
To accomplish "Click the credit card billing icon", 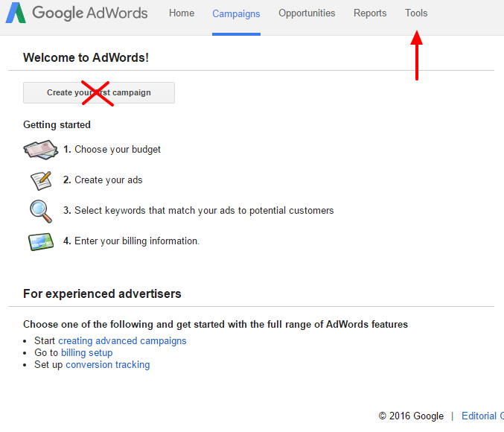I will tap(41, 242).
